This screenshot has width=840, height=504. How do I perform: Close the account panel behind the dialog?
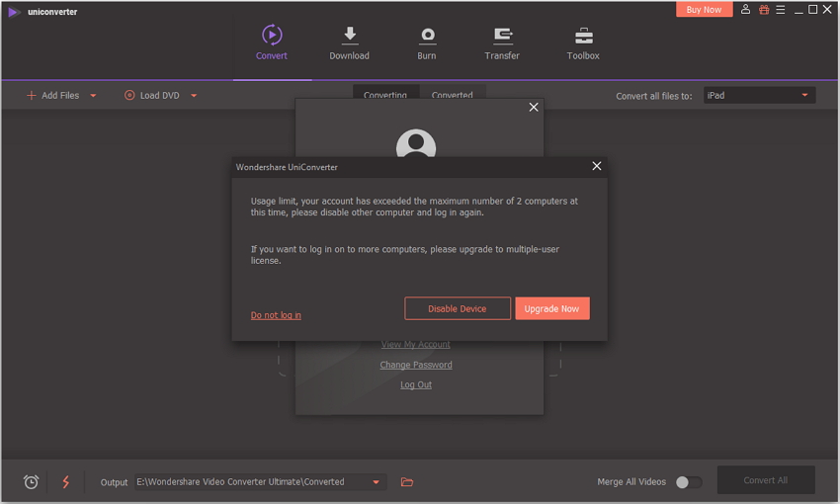pos(534,107)
